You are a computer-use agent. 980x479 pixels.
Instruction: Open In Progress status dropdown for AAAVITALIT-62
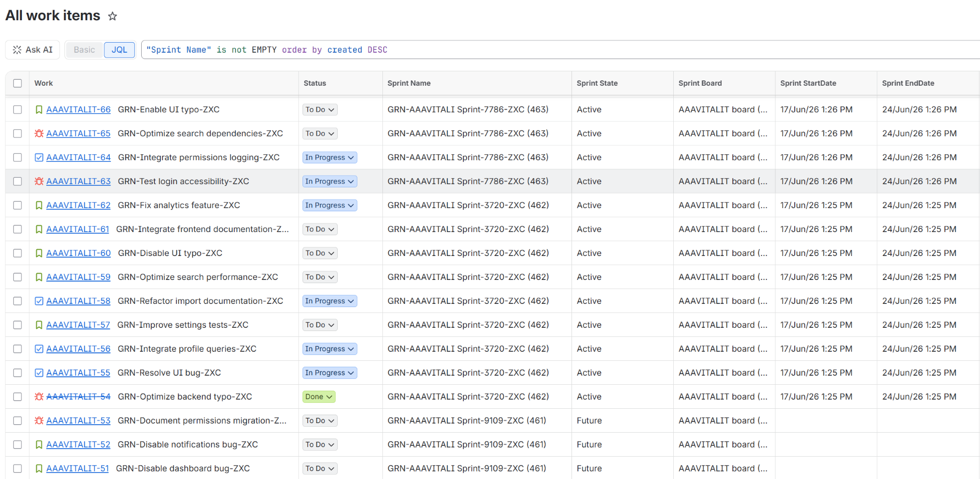[x=330, y=205]
